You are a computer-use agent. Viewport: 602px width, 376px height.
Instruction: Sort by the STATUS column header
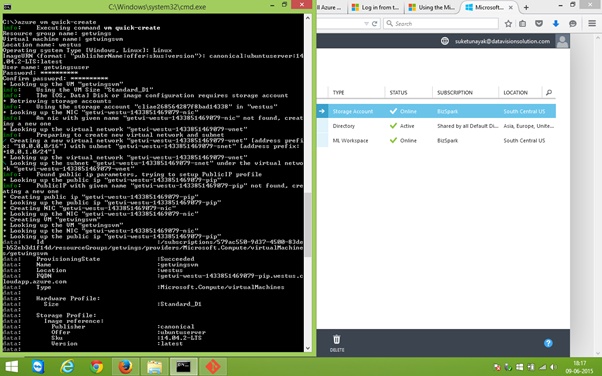398,93
